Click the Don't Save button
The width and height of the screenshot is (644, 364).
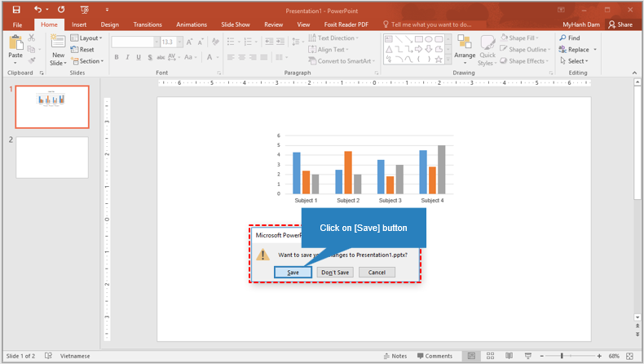(x=335, y=273)
